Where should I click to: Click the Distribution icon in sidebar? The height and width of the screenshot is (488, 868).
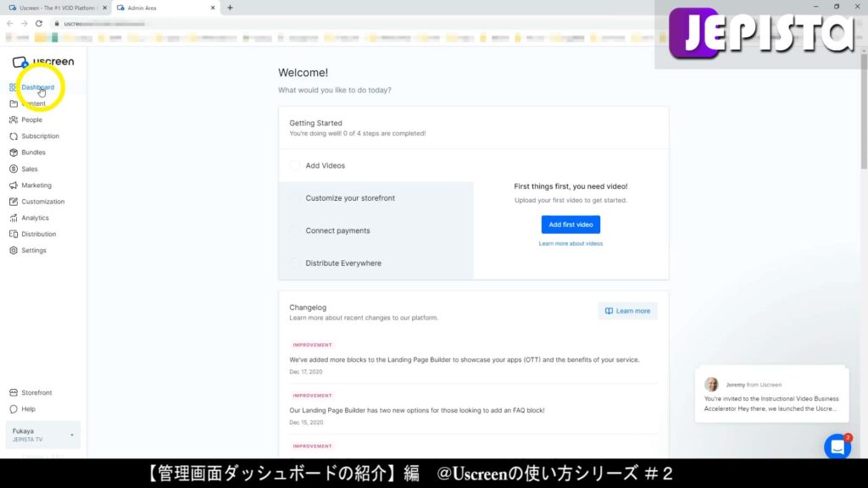14,234
